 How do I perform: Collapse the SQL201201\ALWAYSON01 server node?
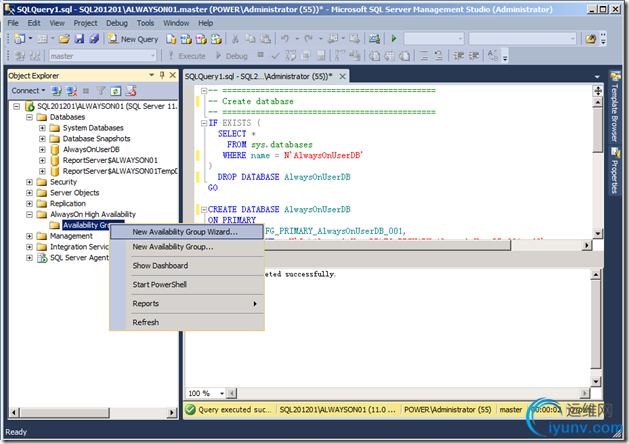coord(16,106)
